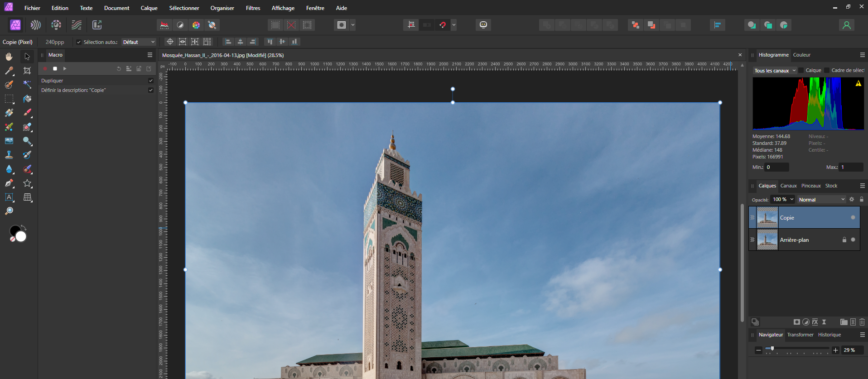This screenshot has height=379, width=868.
Task: Delete layer with the trash icon
Action: [862, 322]
